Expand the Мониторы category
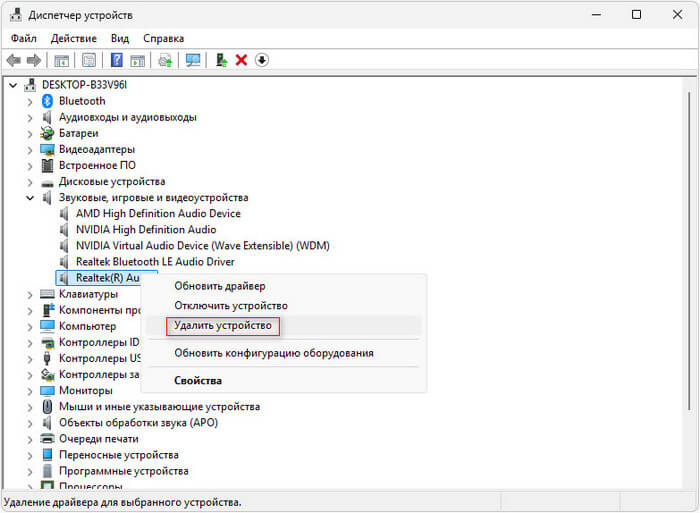The width and height of the screenshot is (700, 513). point(30,391)
